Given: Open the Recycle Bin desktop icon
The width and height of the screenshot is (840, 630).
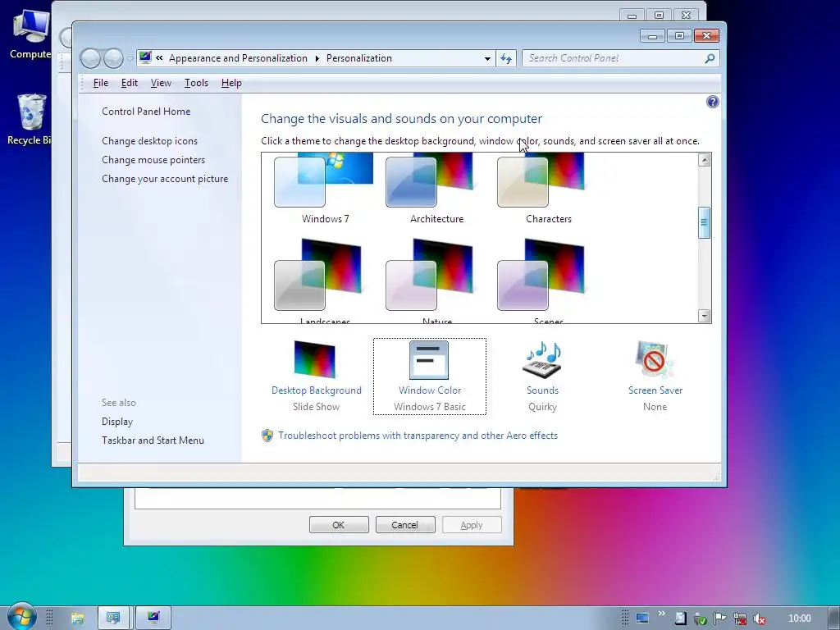Looking at the screenshot, I should (30, 119).
